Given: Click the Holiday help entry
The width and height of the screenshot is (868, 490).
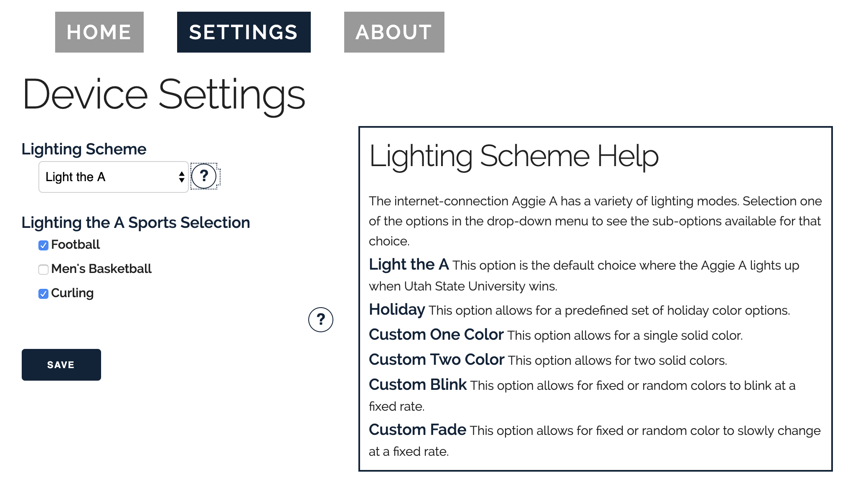Looking at the screenshot, I should 397,310.
